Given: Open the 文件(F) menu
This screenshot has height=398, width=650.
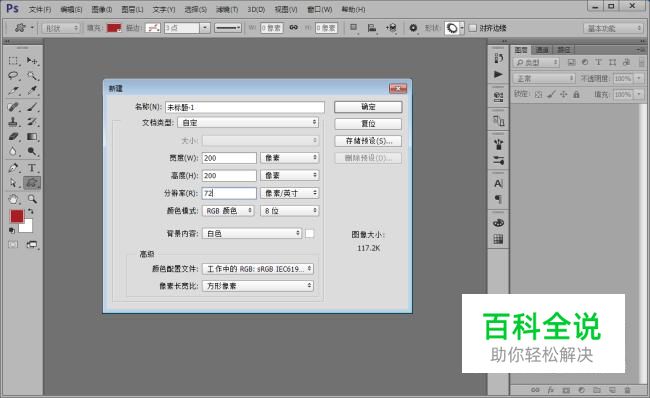Looking at the screenshot, I should pyautogui.click(x=40, y=9).
